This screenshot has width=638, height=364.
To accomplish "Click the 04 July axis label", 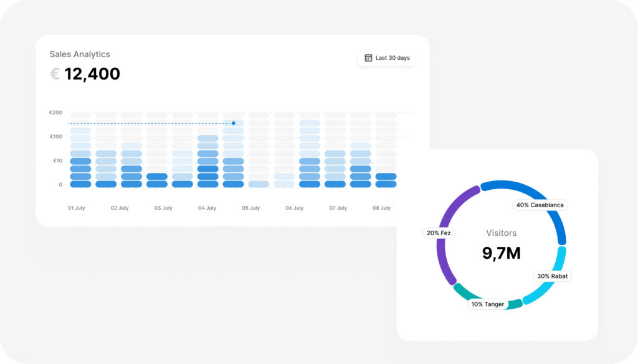I will 207,208.
